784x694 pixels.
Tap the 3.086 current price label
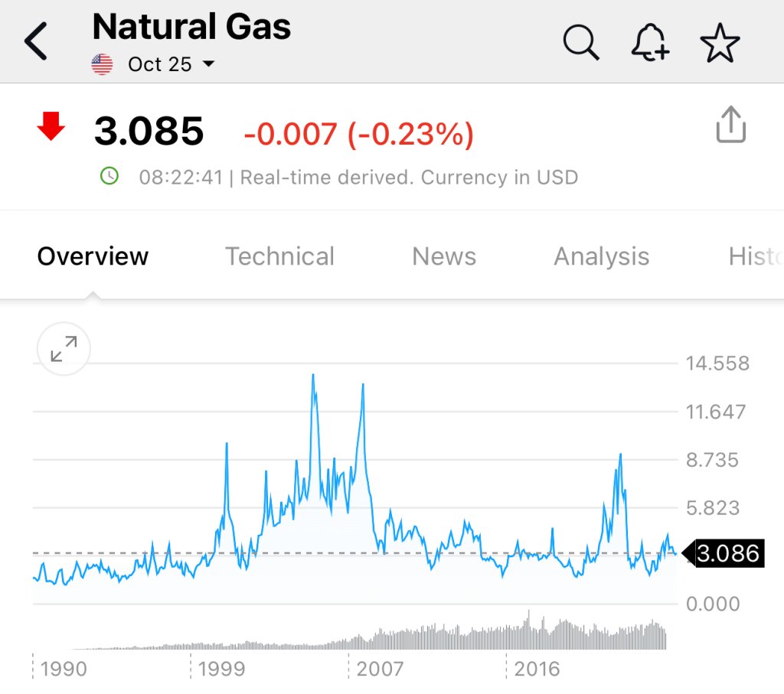(727, 552)
